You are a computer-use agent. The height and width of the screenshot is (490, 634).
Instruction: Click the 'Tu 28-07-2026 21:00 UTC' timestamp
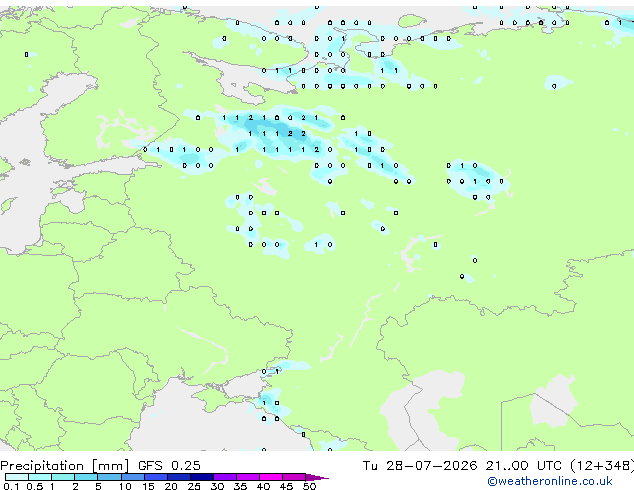462,466
